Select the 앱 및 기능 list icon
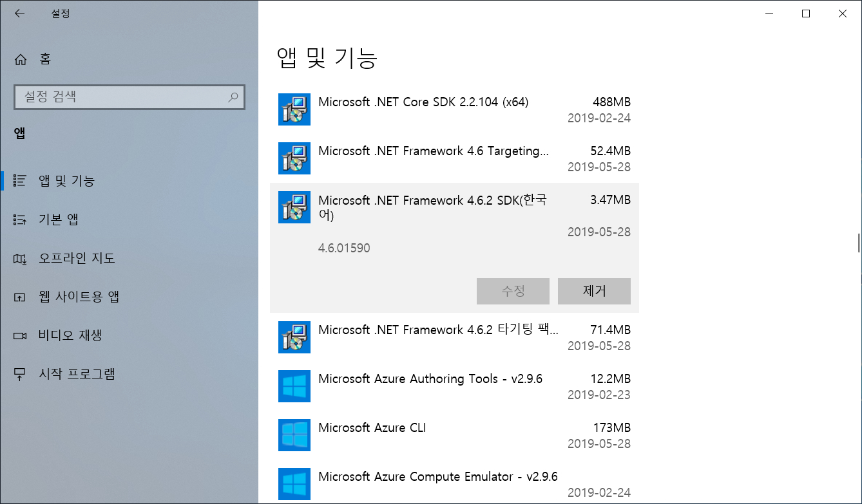 (20, 181)
